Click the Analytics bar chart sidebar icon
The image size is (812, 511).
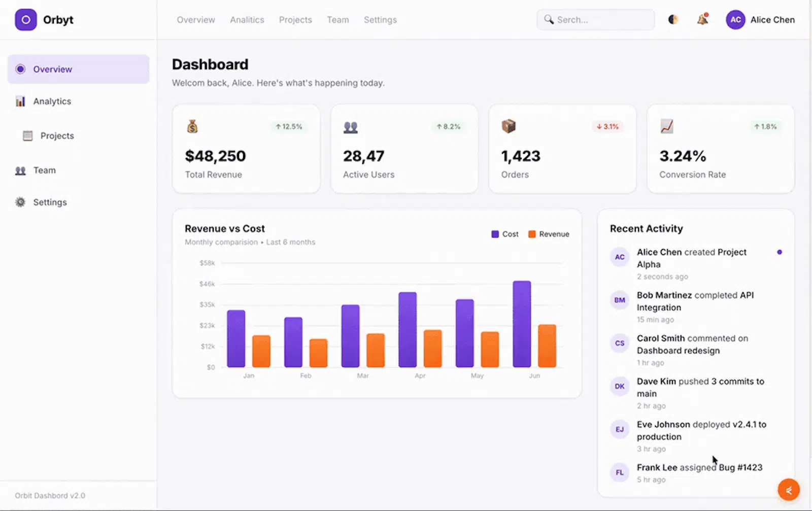[20, 101]
